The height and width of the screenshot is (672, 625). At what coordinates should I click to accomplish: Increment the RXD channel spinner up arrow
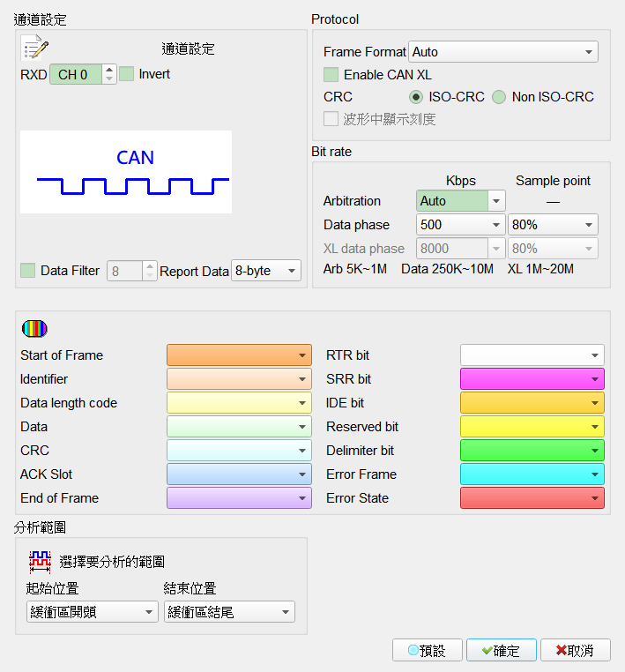[109, 70]
